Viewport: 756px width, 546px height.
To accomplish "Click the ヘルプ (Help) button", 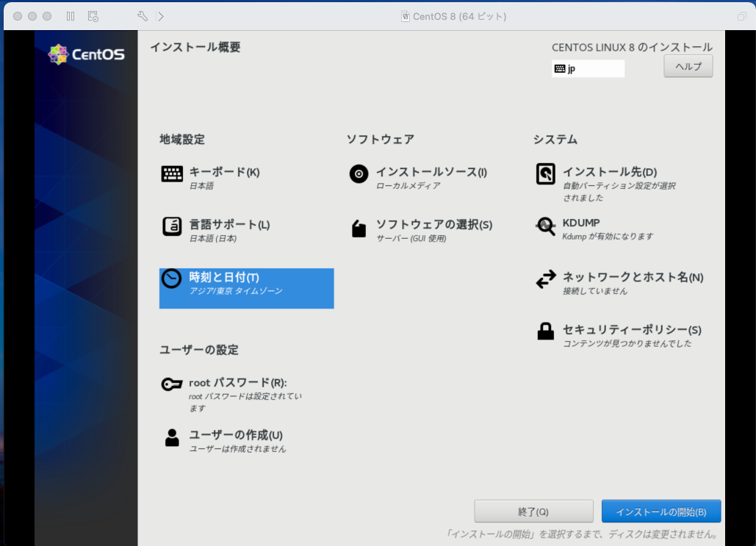I will click(687, 65).
